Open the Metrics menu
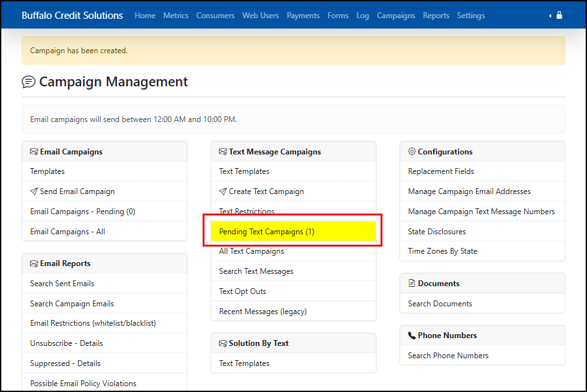Screen dimensions: 587x392 176,16
